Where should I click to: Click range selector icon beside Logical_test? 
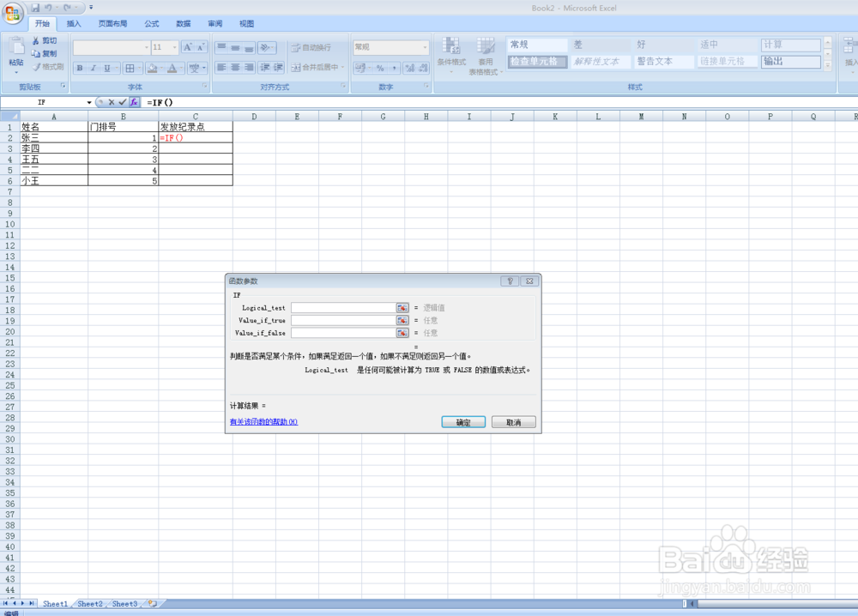pyautogui.click(x=402, y=308)
